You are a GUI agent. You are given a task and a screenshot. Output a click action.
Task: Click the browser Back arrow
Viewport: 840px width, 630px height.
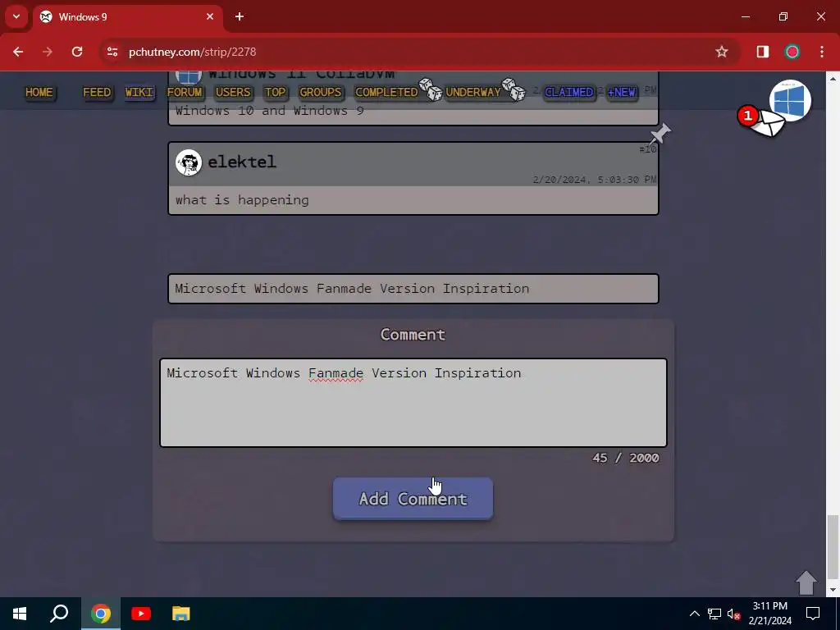(18, 52)
